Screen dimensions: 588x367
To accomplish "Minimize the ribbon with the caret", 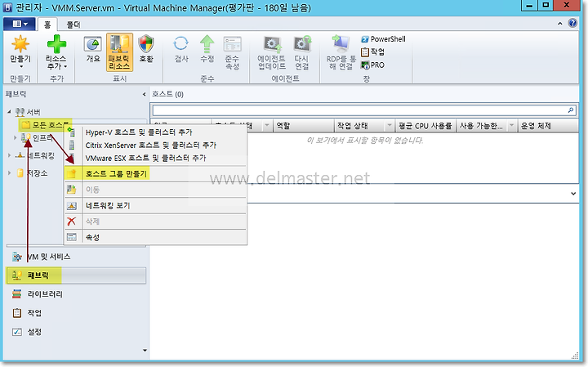I will [560, 23].
